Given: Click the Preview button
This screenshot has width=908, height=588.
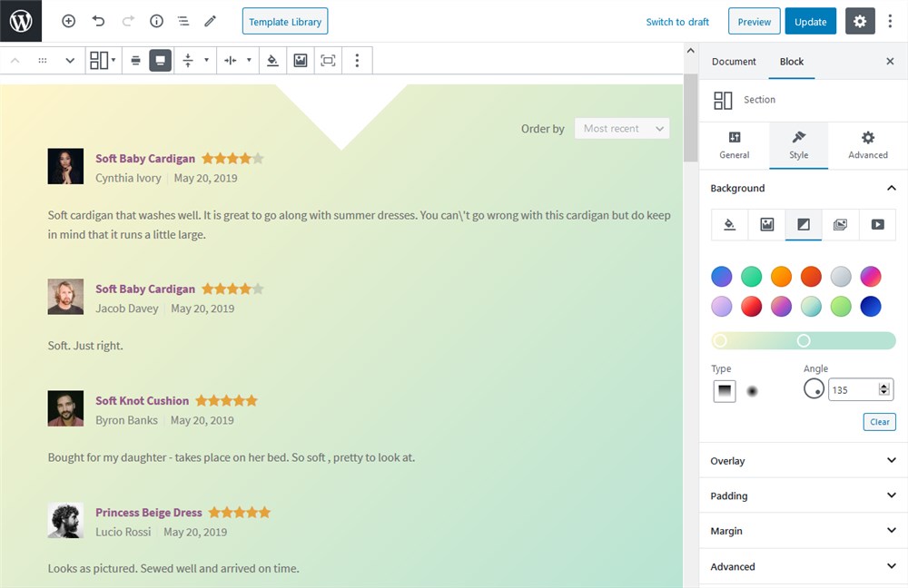Looking at the screenshot, I should point(754,22).
